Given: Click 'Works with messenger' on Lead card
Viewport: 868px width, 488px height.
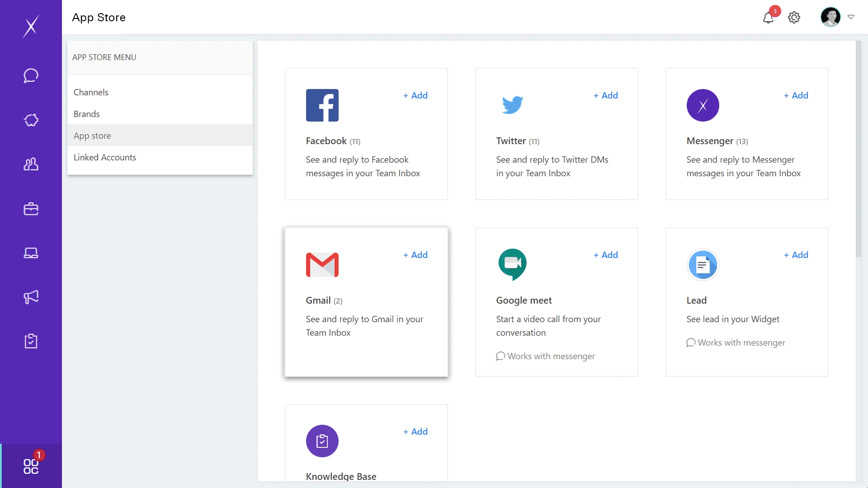Looking at the screenshot, I should pyautogui.click(x=736, y=343).
